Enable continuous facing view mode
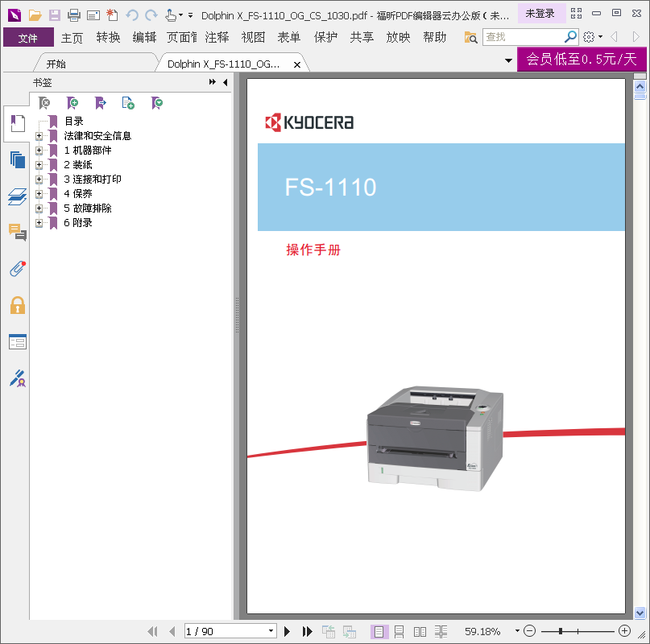Screen dimensions: 650x644 pos(441,632)
